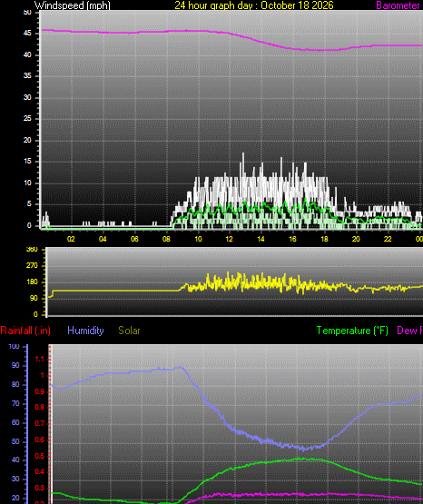Click the 60 mark on humidity axis
The height and width of the screenshot is (504, 423).
coord(15,422)
